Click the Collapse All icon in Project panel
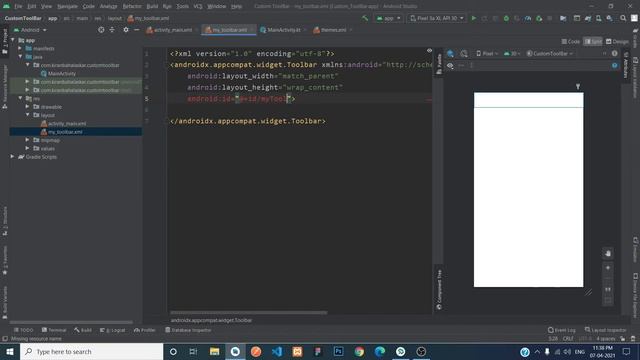 click(112, 30)
